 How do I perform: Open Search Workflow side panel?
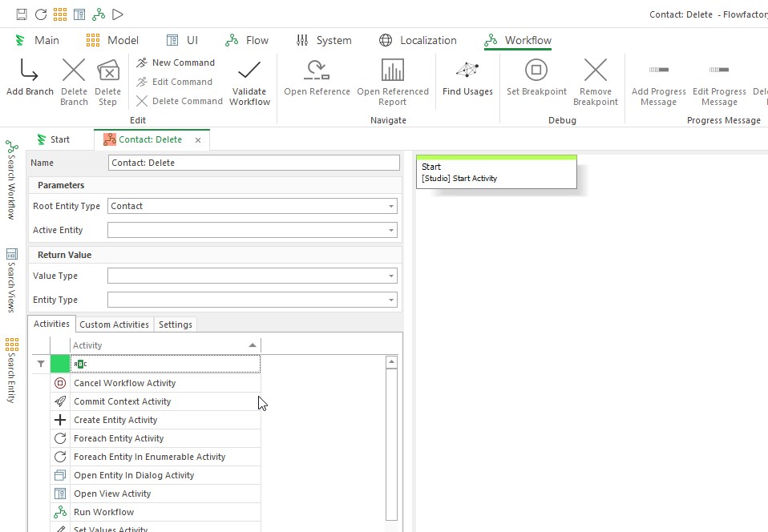11,180
